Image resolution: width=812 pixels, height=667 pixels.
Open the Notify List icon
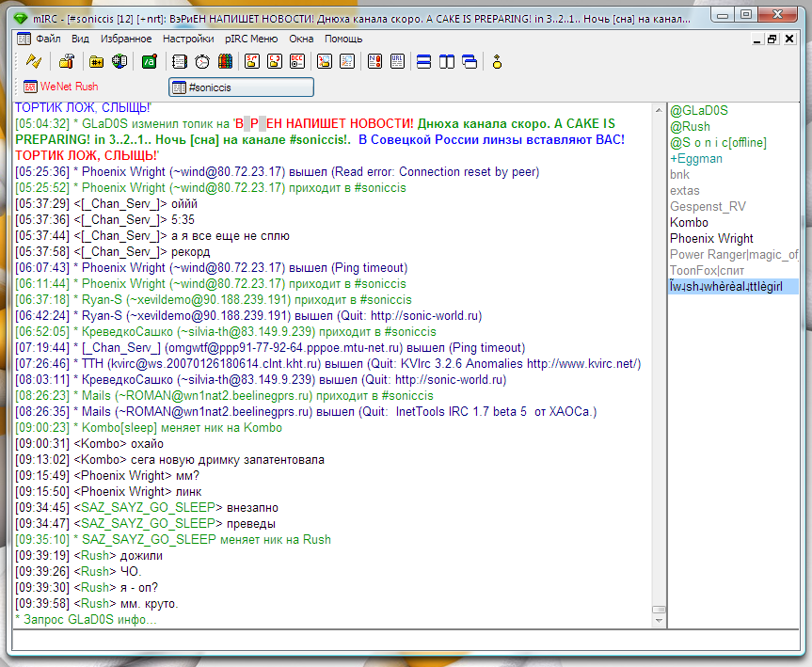(x=374, y=62)
